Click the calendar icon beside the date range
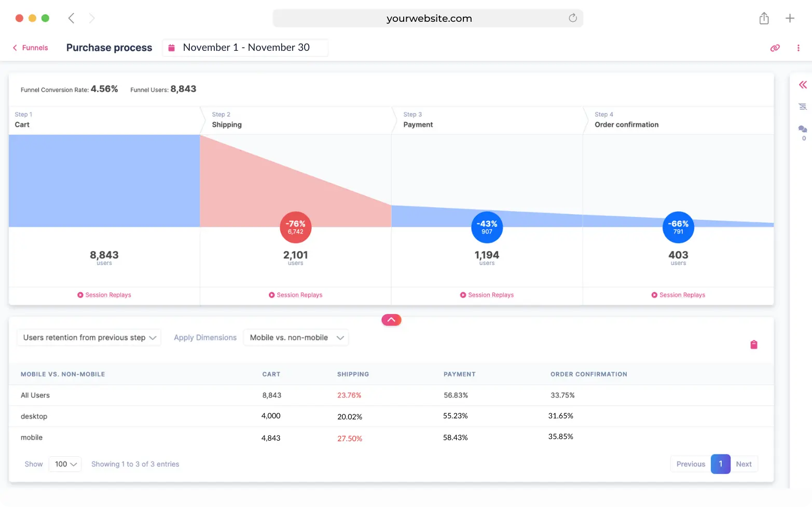 (x=171, y=48)
